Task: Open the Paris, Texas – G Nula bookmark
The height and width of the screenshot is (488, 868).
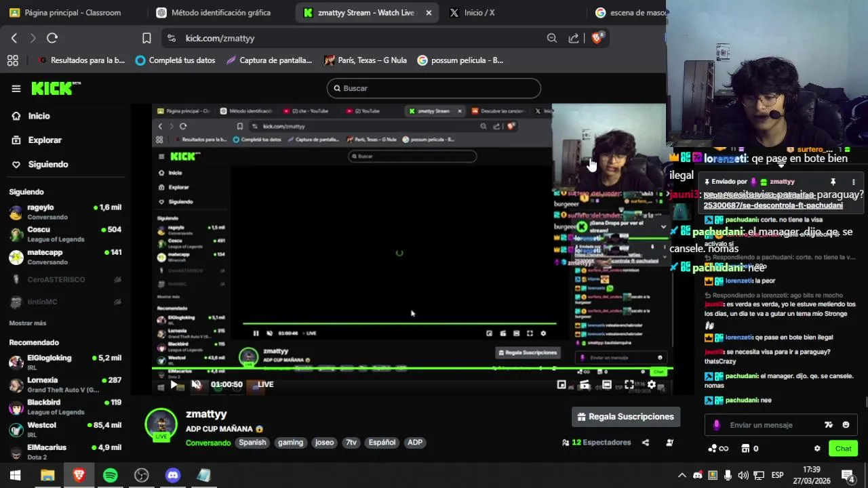Action: (366, 60)
